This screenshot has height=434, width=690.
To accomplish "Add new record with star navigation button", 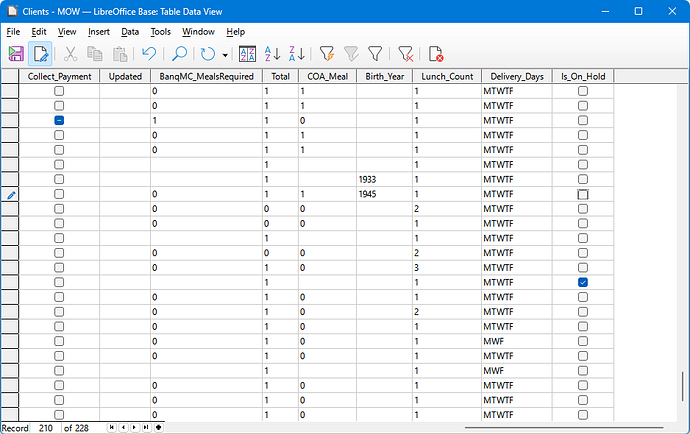I will pyautogui.click(x=158, y=427).
